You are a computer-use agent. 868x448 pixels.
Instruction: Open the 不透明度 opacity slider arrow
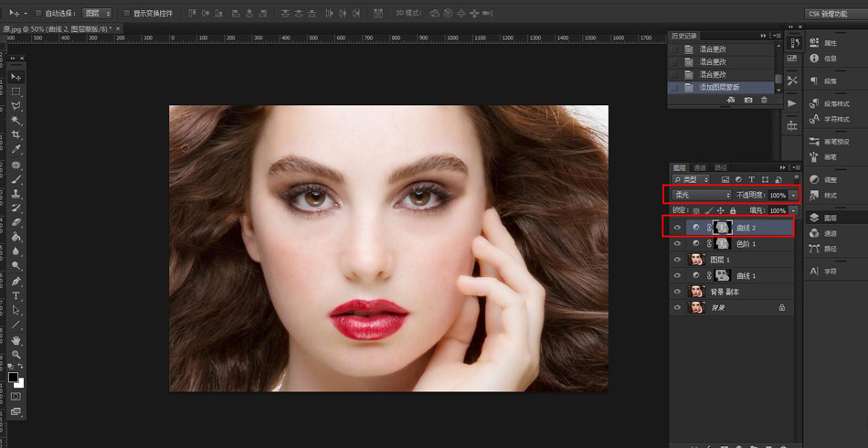(x=794, y=195)
